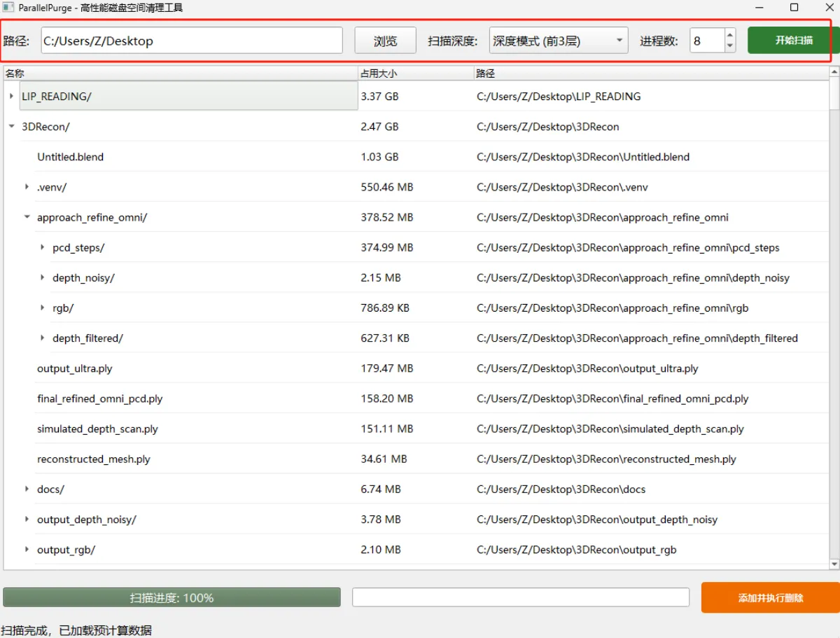Expand the output_rgb/ folder arrow
The height and width of the screenshot is (638, 840).
pos(27,550)
